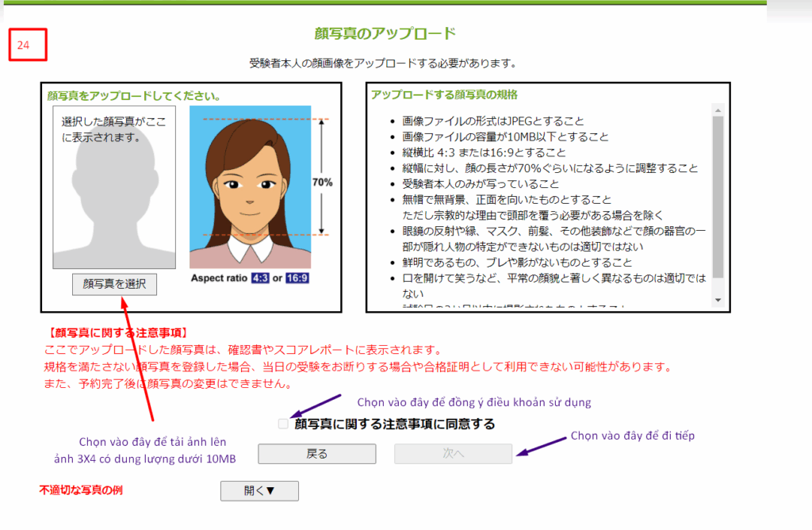Viewport: 812px width, 530px height.
Task: Click the sample woman portrait illustration
Action: coord(250,186)
